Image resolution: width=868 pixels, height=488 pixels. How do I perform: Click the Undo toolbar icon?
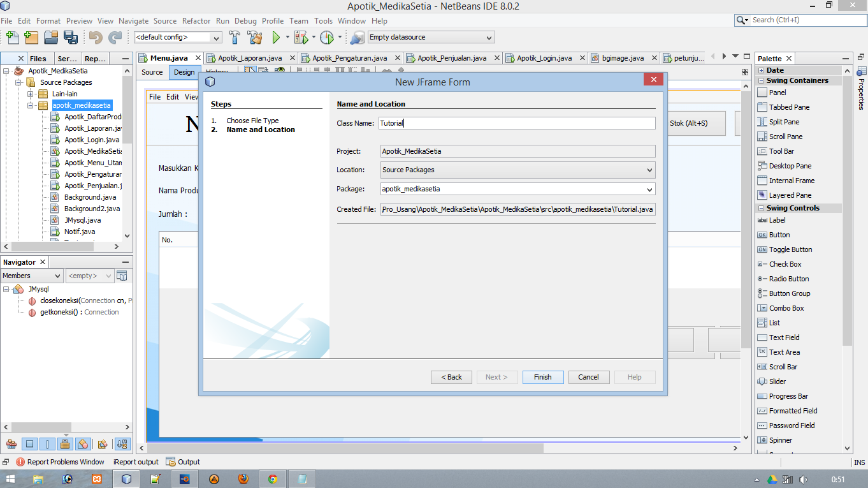click(95, 37)
